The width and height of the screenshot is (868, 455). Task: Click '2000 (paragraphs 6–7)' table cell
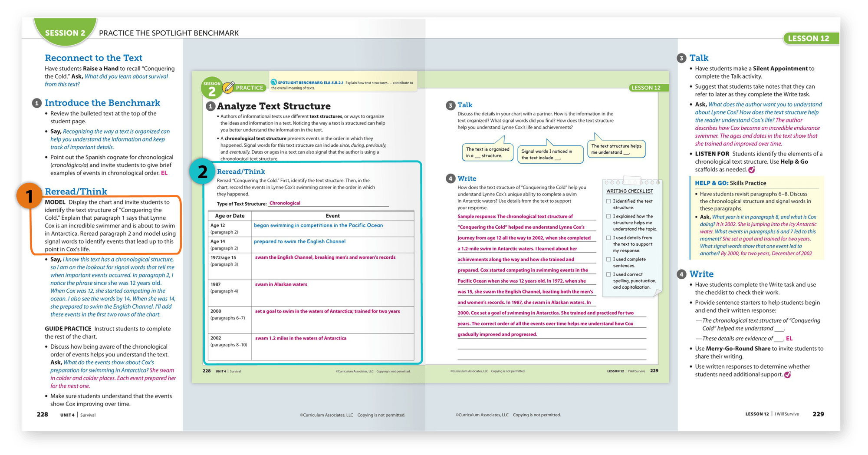230,320
